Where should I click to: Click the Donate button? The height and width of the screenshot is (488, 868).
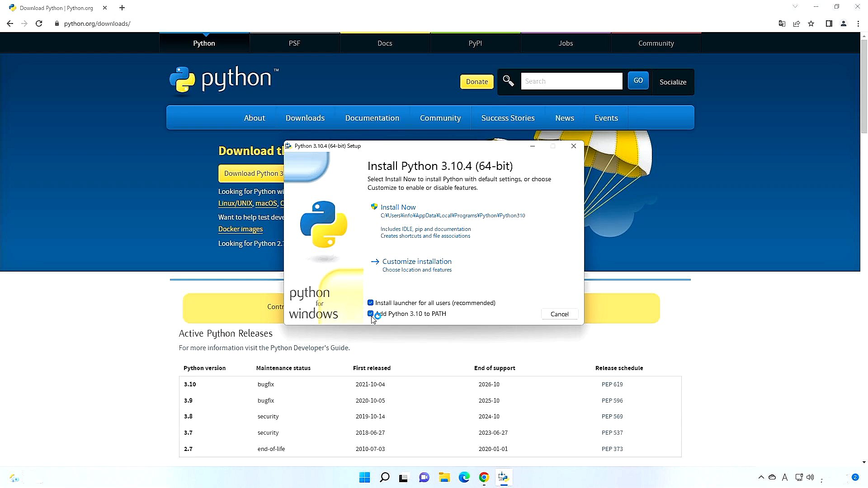(476, 81)
